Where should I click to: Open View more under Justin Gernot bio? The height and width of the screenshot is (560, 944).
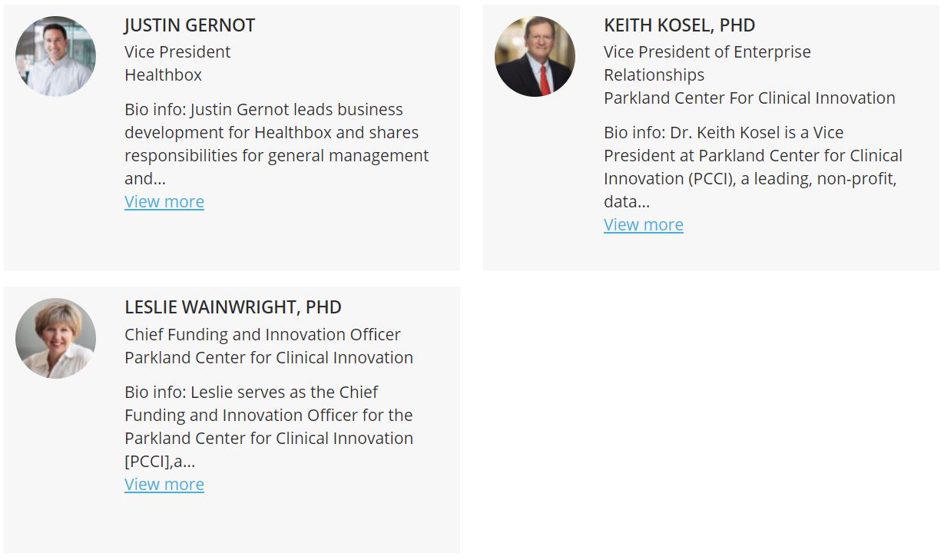[x=164, y=201]
